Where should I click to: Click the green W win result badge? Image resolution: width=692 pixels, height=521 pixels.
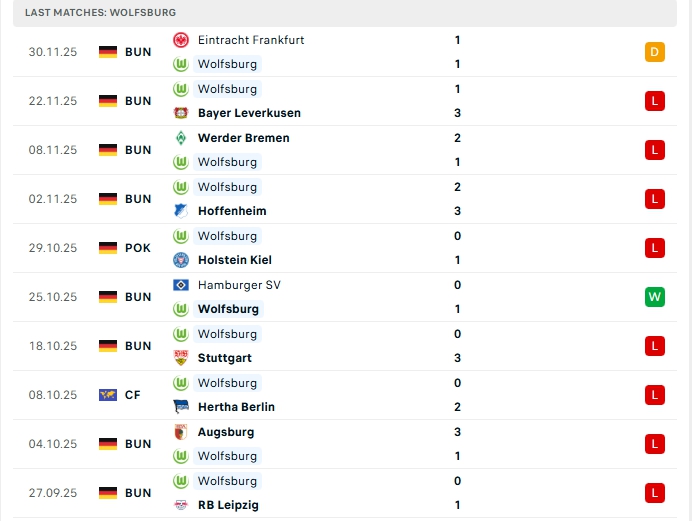tap(655, 297)
